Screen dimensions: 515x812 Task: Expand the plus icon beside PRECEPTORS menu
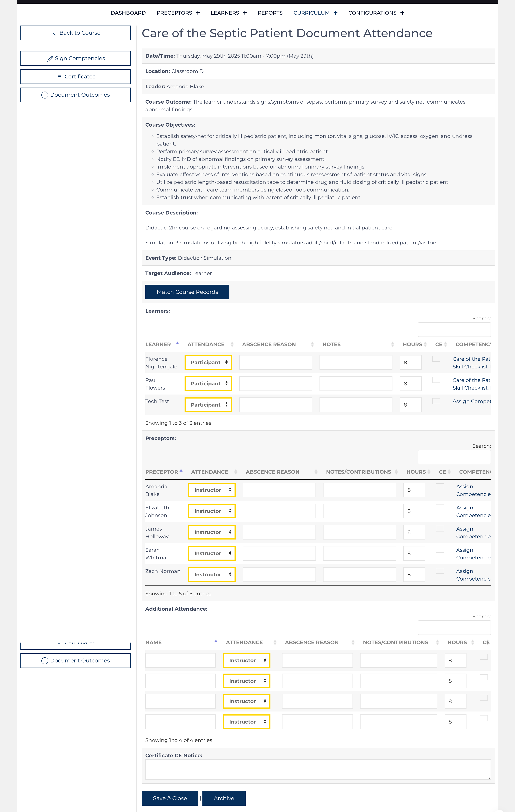coord(198,13)
